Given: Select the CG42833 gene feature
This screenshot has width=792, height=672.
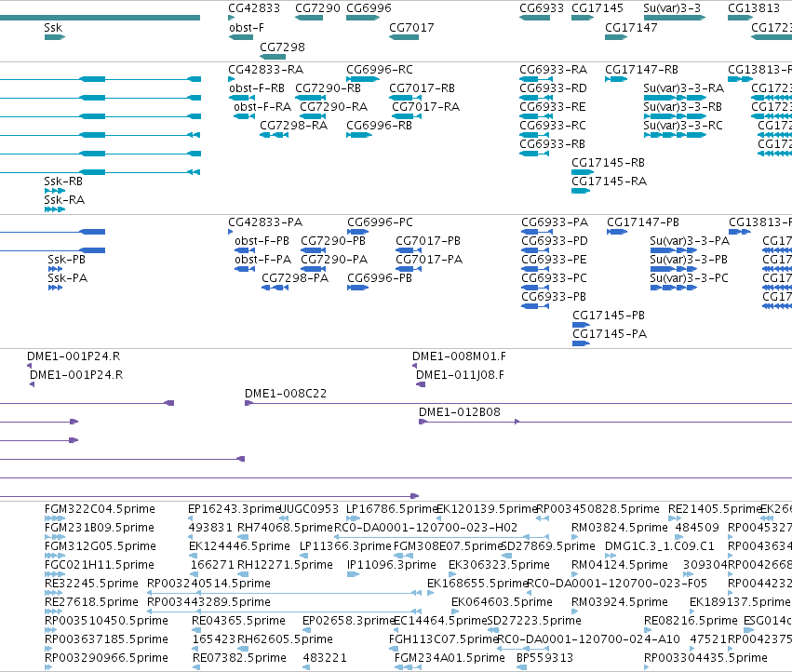Looking at the screenshot, I should 232,18.
